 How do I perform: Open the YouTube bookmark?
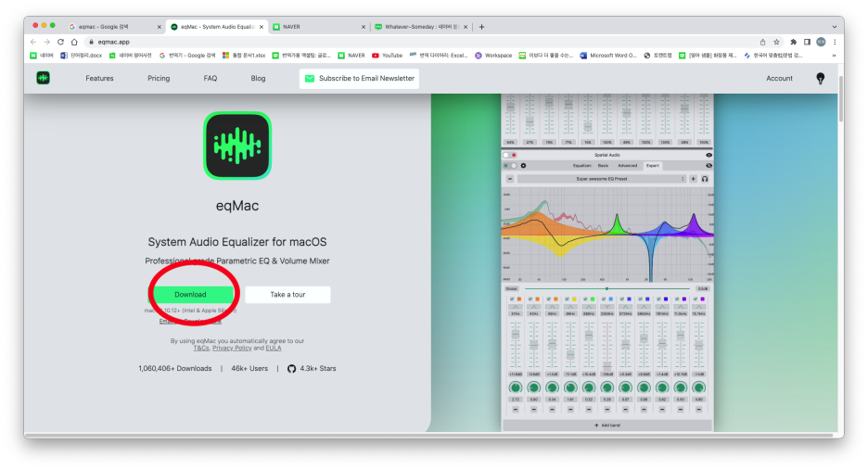387,56
